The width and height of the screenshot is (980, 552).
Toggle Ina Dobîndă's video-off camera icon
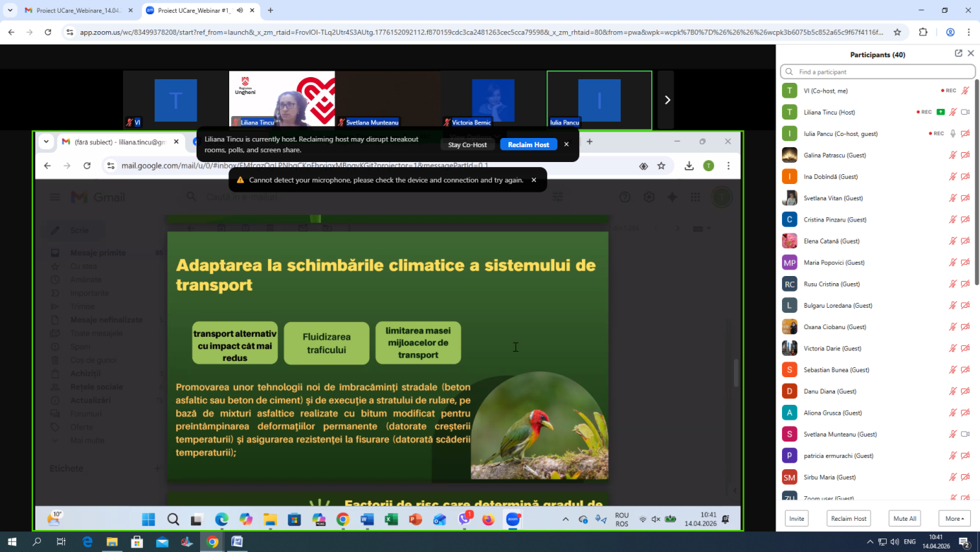965,177
